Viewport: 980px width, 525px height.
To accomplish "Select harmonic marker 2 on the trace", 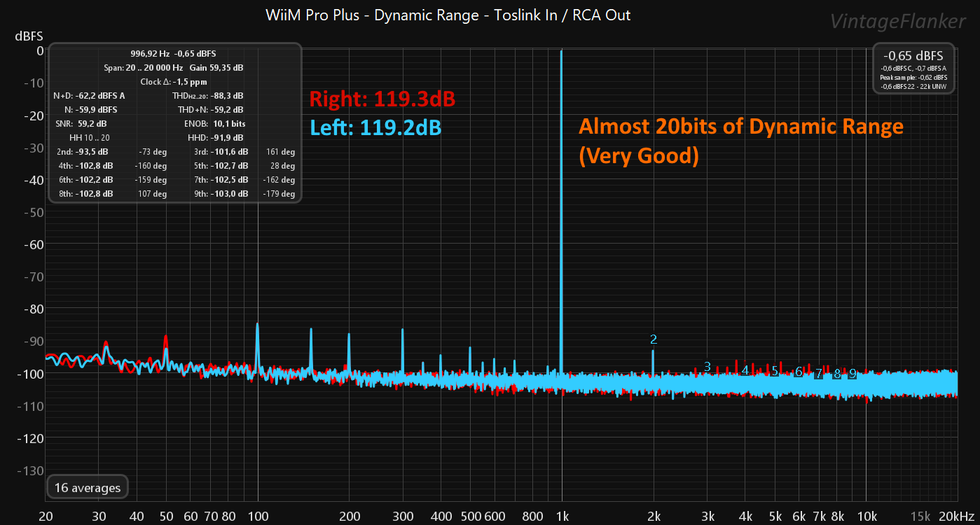I will click(654, 339).
